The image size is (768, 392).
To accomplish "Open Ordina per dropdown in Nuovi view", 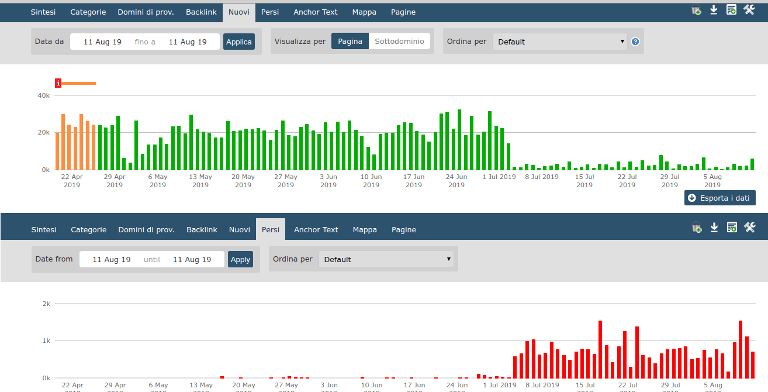I will (x=560, y=42).
